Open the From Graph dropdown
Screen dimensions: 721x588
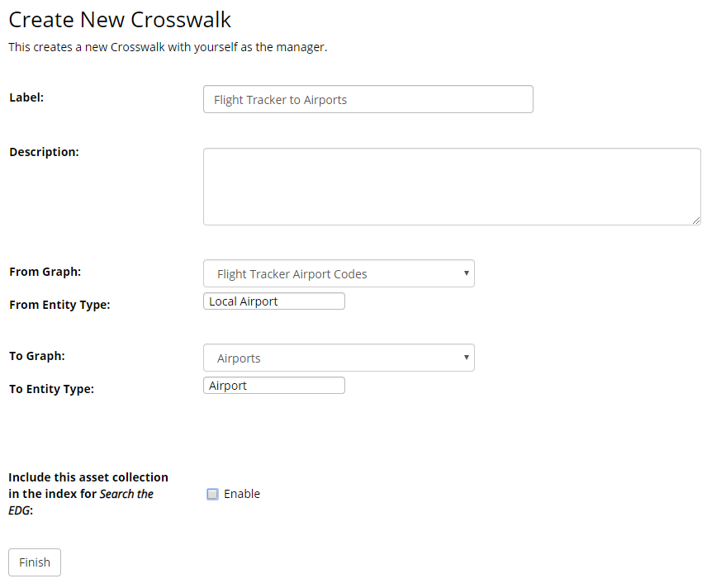[339, 273]
